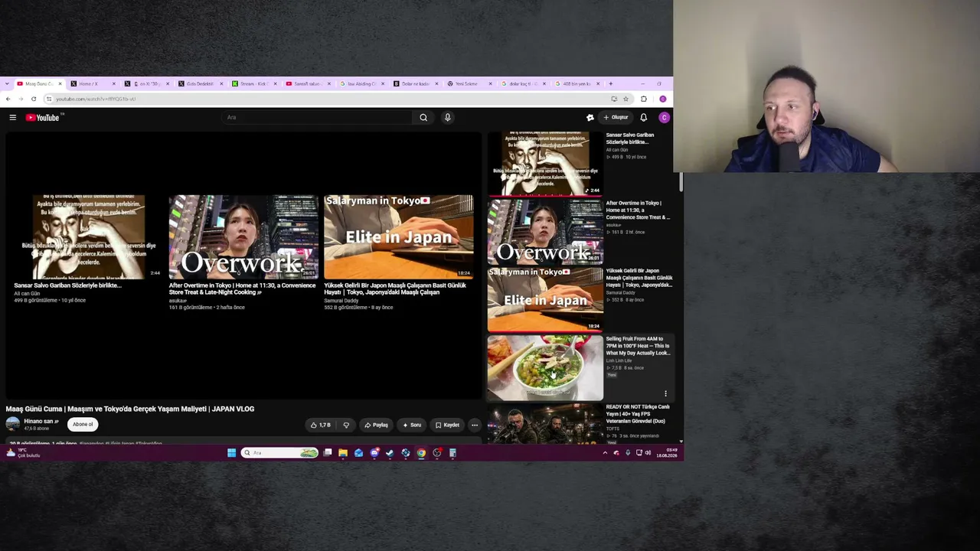
Task: Open the READY OR NOT stream thumbnail
Action: pos(545,423)
